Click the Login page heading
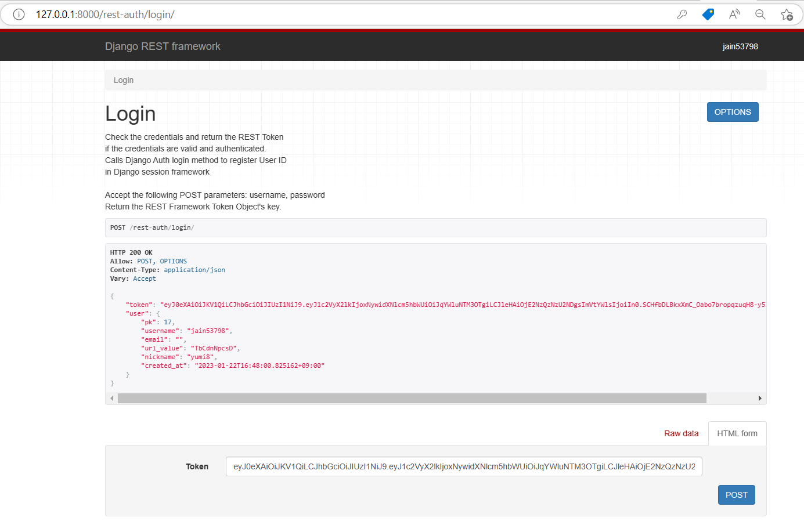Screen dimensions: 804x532 (x=131, y=114)
